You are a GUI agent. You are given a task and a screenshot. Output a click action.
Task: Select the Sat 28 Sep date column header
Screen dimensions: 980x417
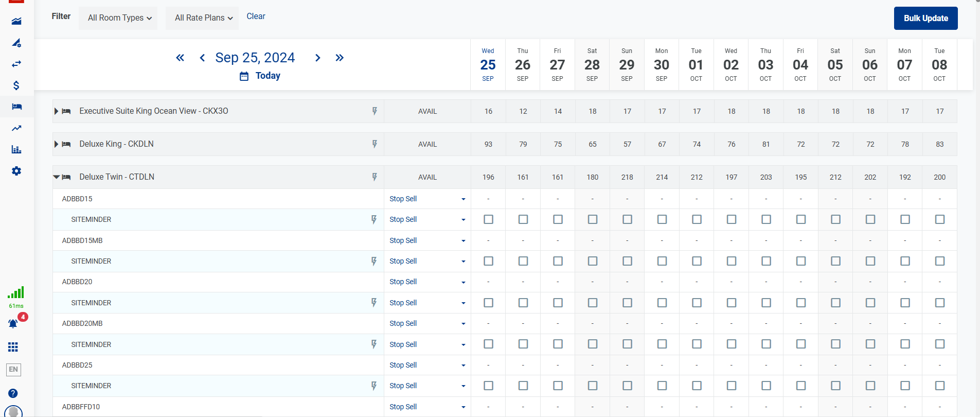click(x=592, y=65)
